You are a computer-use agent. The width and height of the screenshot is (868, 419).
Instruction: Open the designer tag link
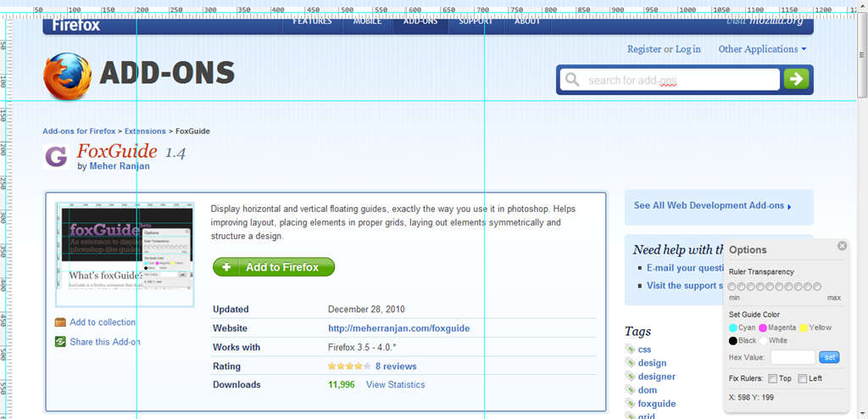click(657, 377)
